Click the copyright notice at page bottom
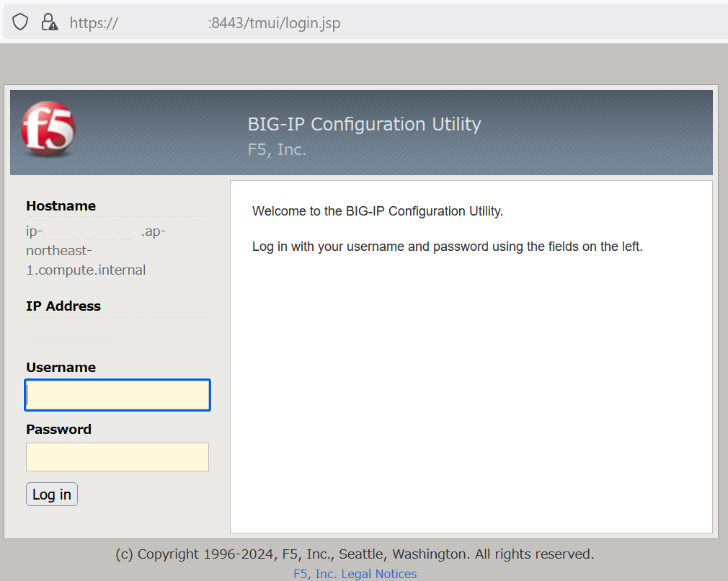The height and width of the screenshot is (581, 728). pos(355,554)
